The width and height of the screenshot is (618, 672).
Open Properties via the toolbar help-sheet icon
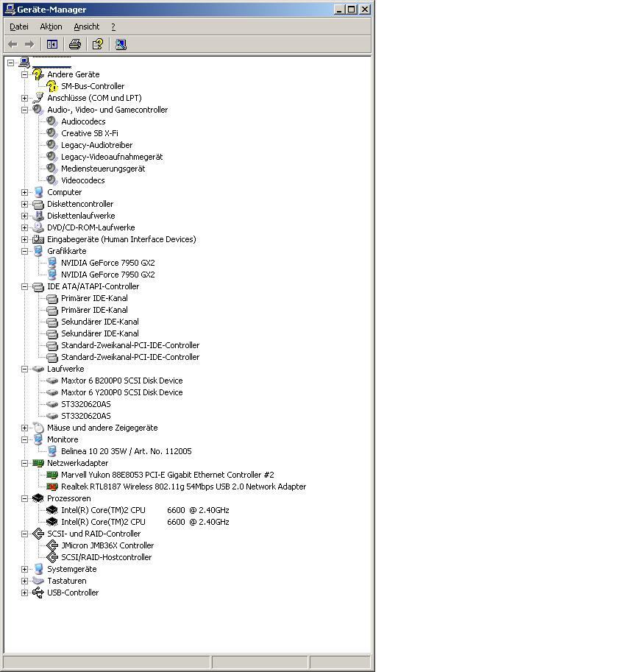(x=98, y=44)
